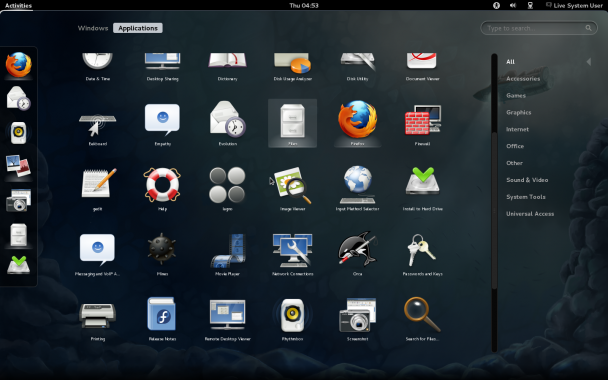Launch Firefox from the dash sidebar
The image size is (608, 380).
tap(18, 65)
